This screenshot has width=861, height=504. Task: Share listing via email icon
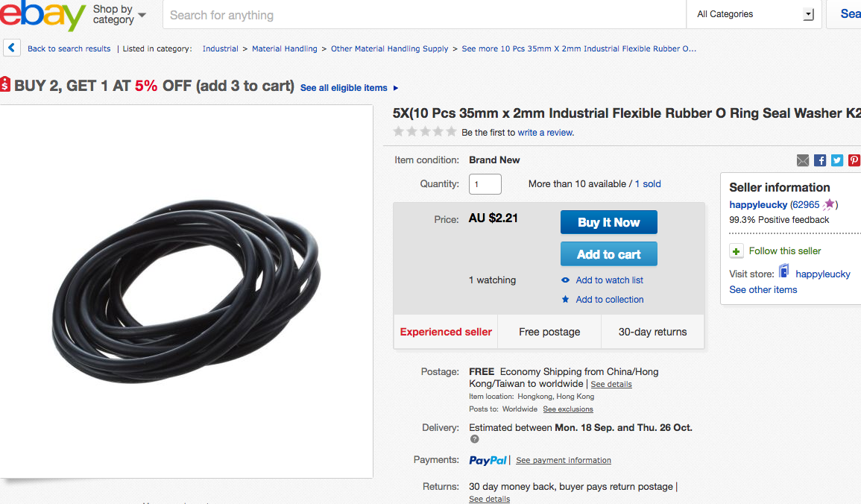[x=803, y=160]
